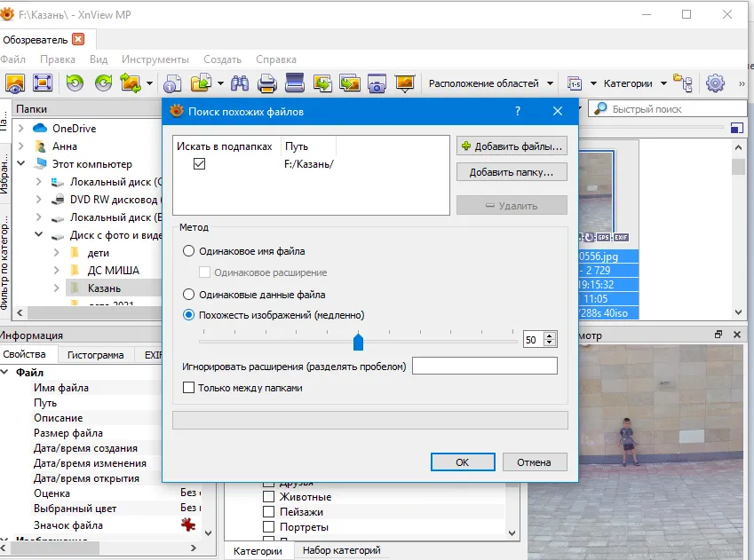Rotate image clockwise icon
Image resolution: width=754 pixels, height=560 pixels.
click(103, 83)
